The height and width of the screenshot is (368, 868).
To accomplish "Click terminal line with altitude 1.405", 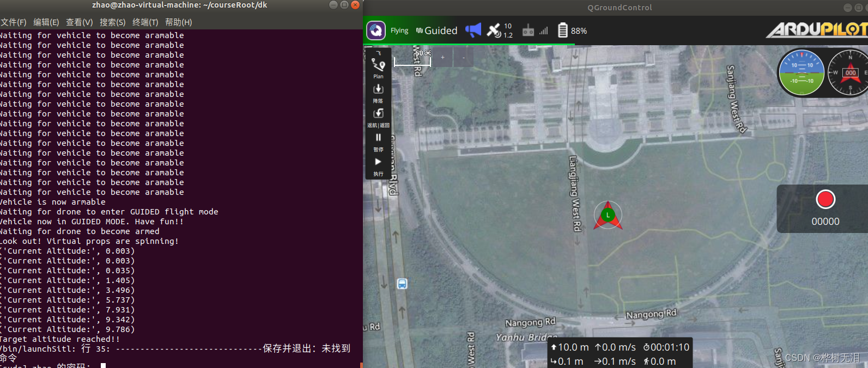I will coord(67,280).
